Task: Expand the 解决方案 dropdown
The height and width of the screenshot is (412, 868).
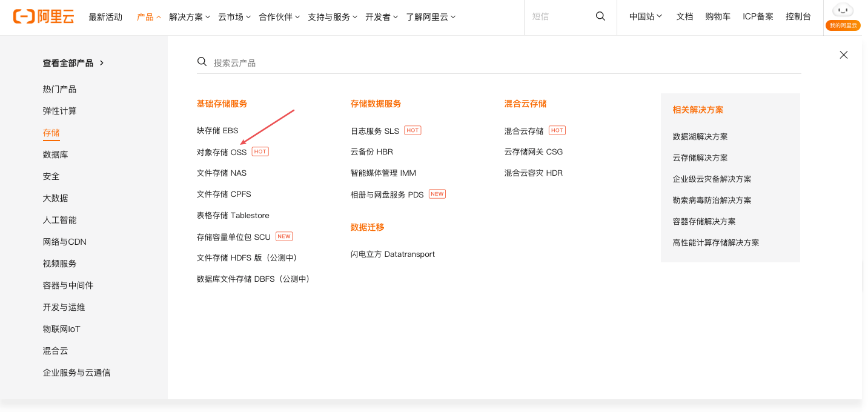Action: tap(187, 16)
